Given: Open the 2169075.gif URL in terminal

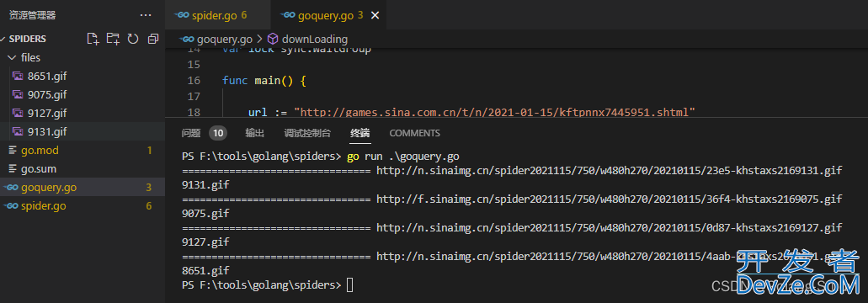Looking at the screenshot, I should (x=609, y=199).
